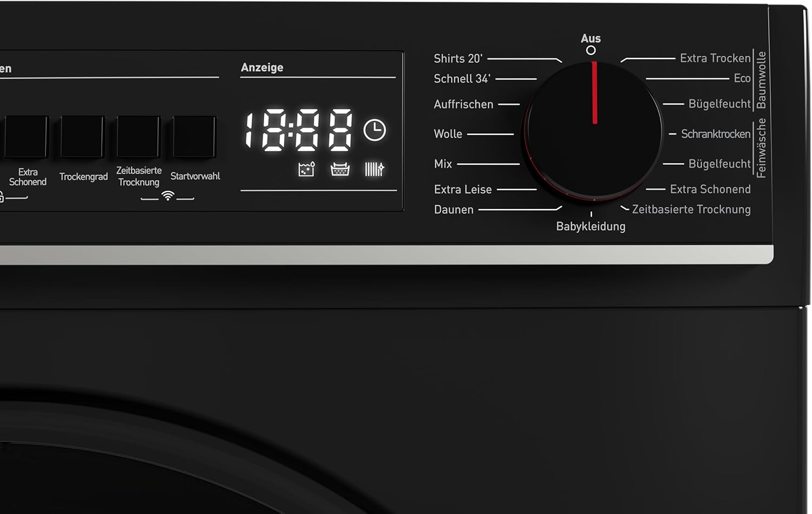Tap the clock icon beside the time display
The height and width of the screenshot is (514, 812).
[375, 130]
